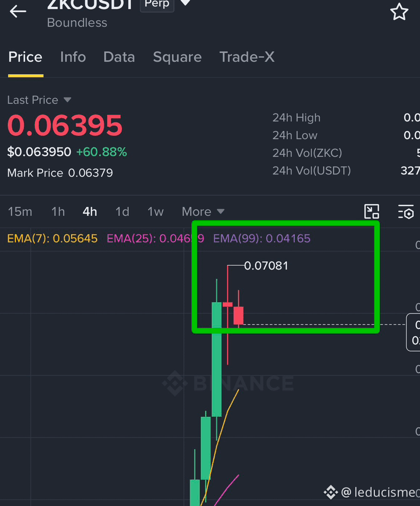
Task: Tap the Mark Price 0.06379 text
Action: pos(60,173)
